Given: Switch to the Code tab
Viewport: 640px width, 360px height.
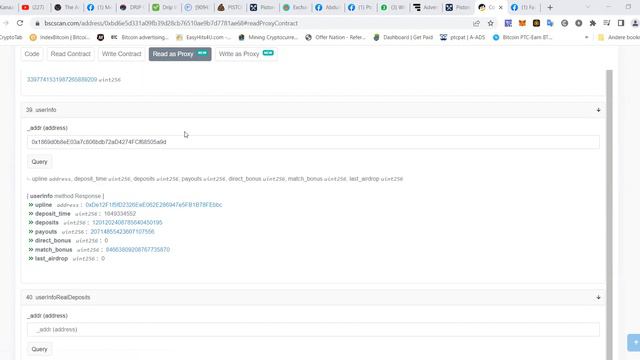Looking at the screenshot, I should (32, 54).
